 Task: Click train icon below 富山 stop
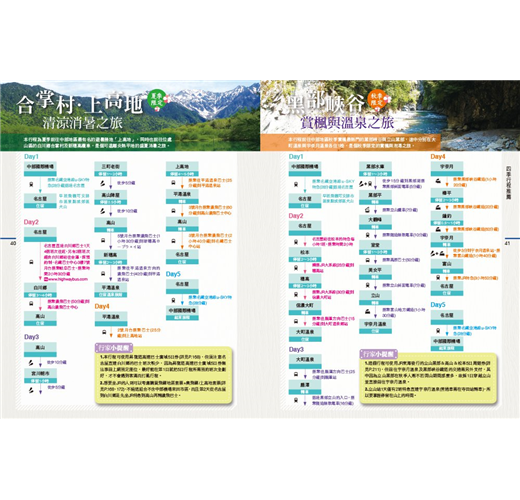point(438,277)
